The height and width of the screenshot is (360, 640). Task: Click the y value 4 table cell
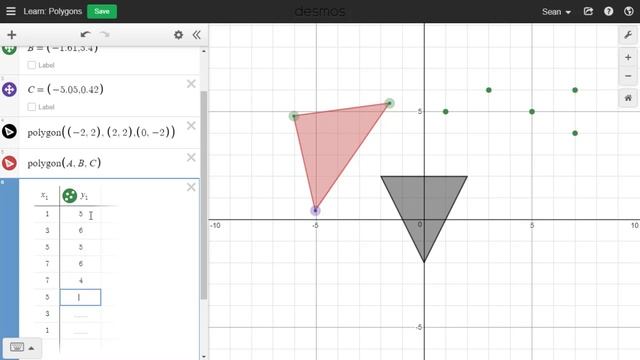[80, 280]
